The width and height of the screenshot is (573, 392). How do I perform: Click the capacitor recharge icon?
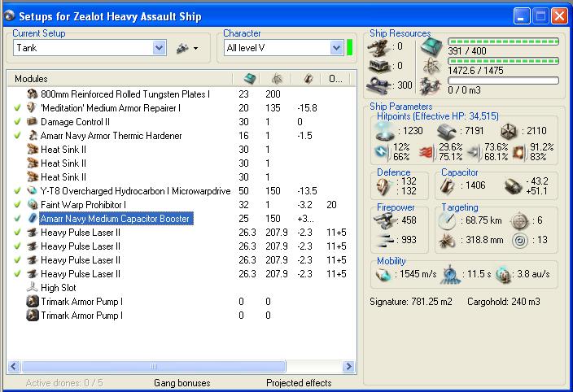pyautogui.click(x=513, y=186)
